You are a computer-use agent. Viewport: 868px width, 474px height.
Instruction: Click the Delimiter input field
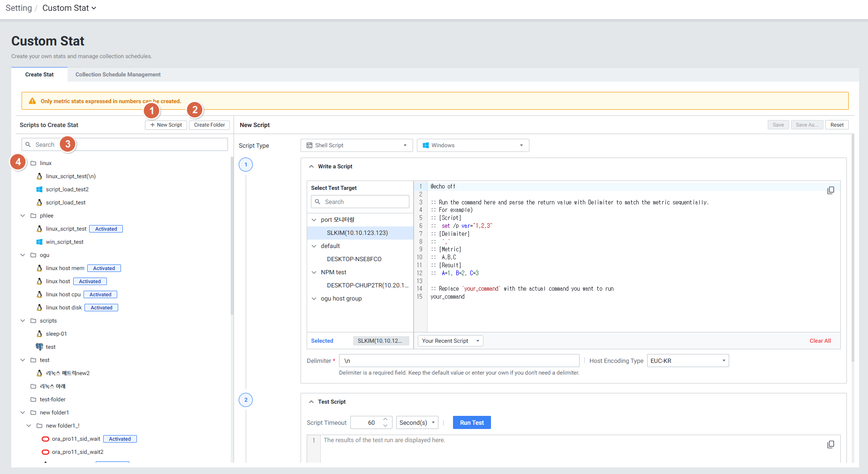pos(459,361)
